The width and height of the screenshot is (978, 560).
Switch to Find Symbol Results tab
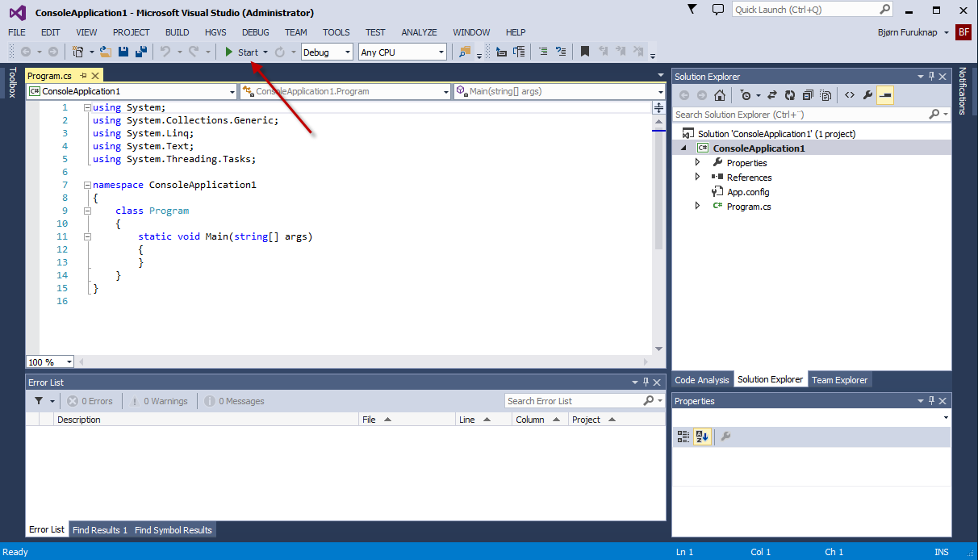[173, 530]
